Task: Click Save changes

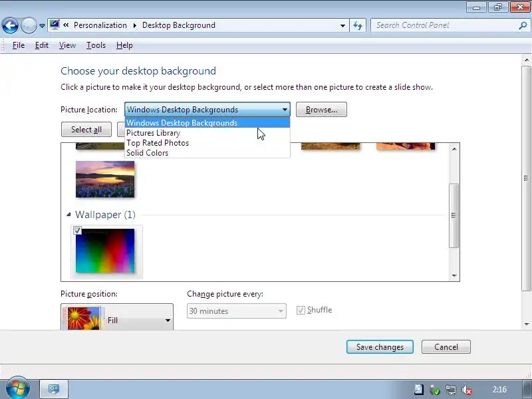Action: [x=380, y=346]
